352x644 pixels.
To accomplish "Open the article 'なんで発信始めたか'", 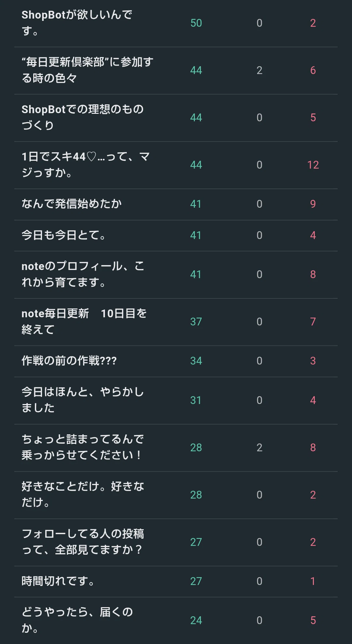I will coord(72,204).
